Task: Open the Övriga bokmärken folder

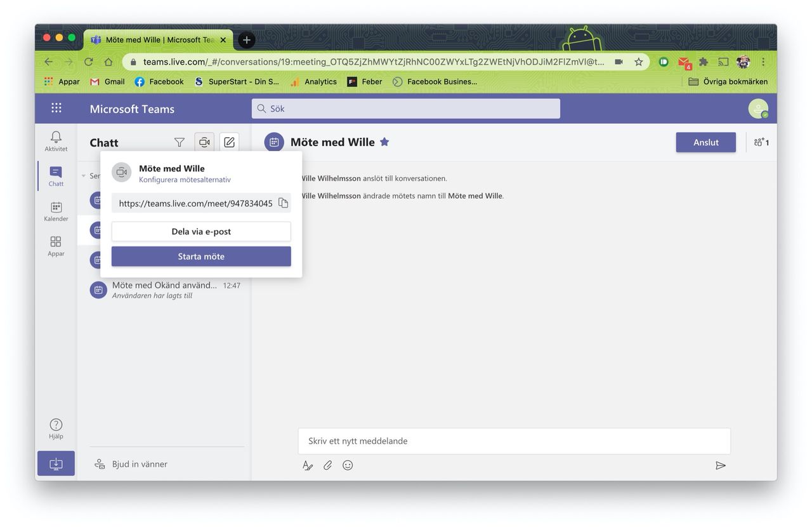Action: [x=728, y=81]
